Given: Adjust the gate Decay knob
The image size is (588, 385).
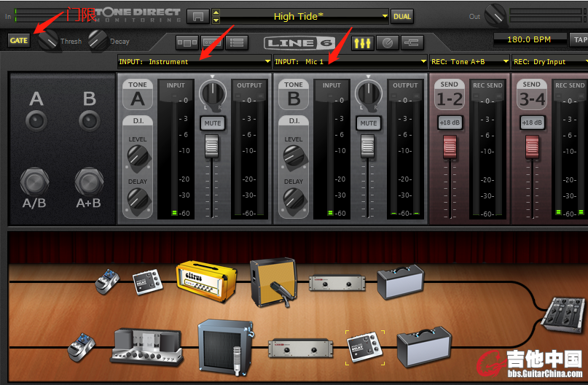Looking at the screenshot, I should point(98,40).
